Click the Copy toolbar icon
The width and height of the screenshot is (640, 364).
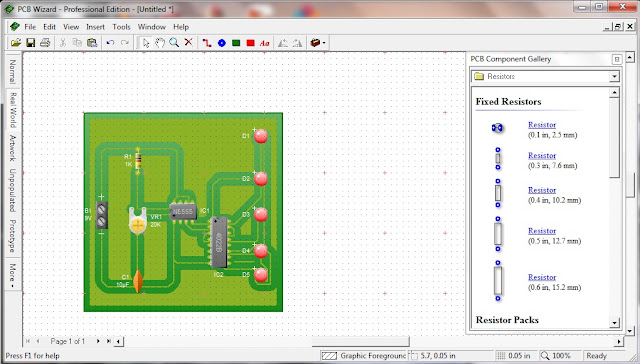pos(77,42)
